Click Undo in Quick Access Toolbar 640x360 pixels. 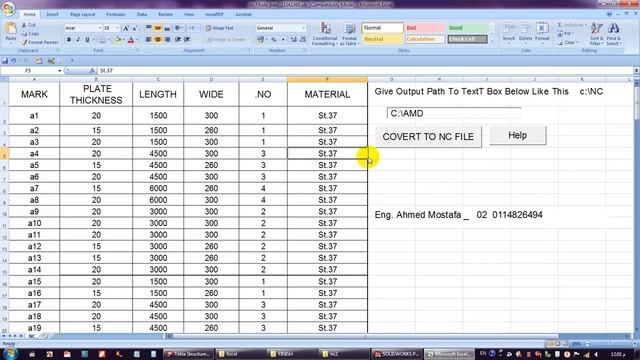tap(13, 61)
